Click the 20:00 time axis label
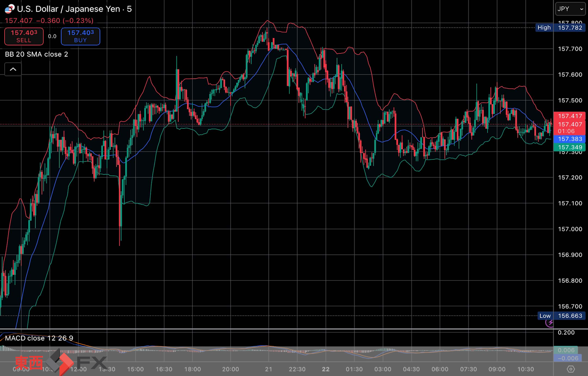Viewport: 588px width, 376px height. click(x=230, y=369)
